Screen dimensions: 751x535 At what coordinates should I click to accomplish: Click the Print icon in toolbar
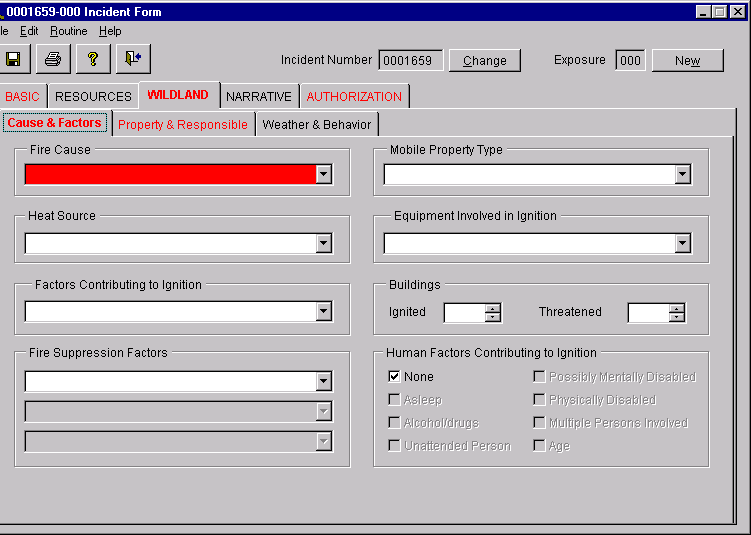pyautogui.click(x=53, y=59)
